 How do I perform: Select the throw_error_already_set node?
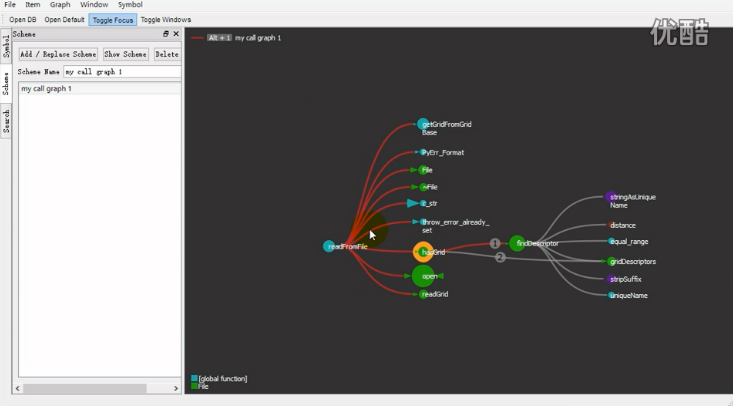[x=423, y=222]
